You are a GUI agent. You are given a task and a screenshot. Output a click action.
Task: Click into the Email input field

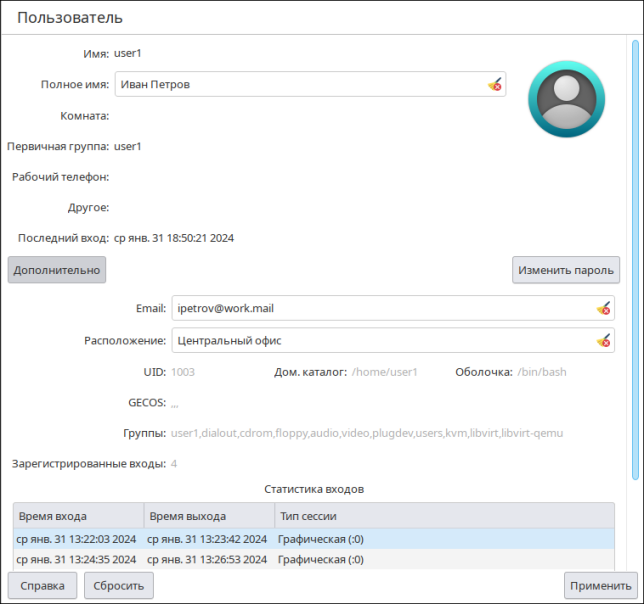pos(380,309)
